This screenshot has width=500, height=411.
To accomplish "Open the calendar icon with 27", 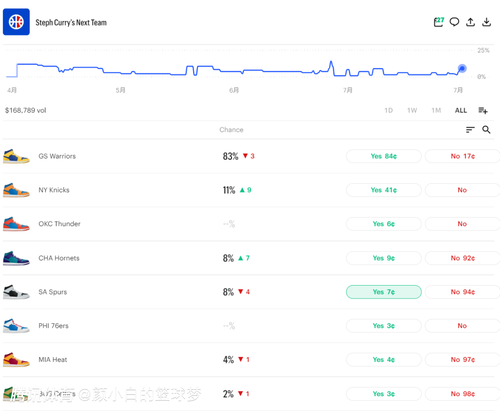I will click(x=438, y=22).
